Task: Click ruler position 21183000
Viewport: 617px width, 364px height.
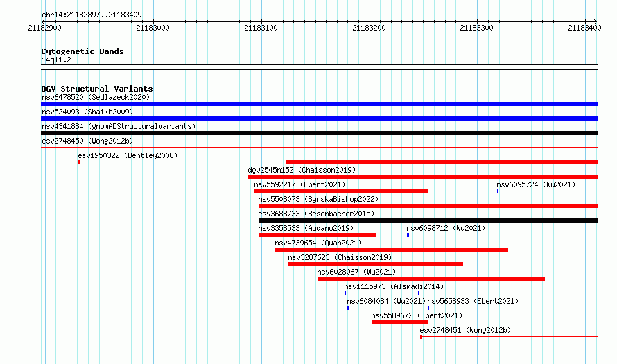Action: click(153, 28)
